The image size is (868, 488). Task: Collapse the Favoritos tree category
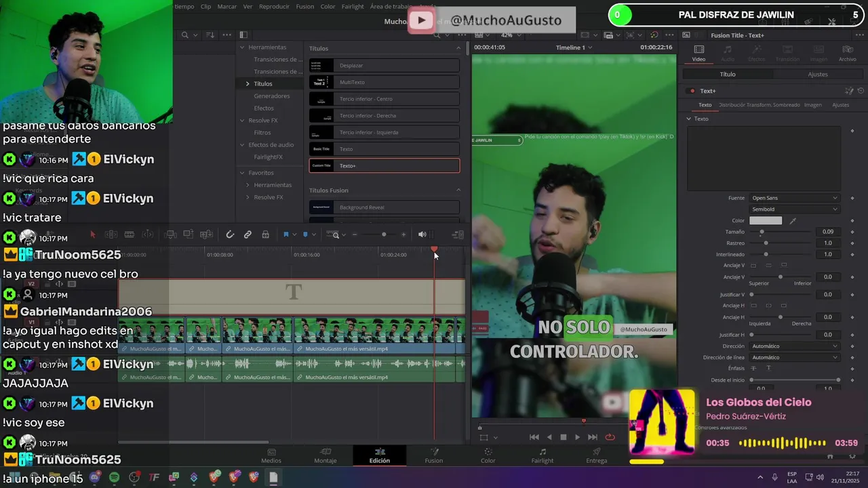[x=242, y=173]
